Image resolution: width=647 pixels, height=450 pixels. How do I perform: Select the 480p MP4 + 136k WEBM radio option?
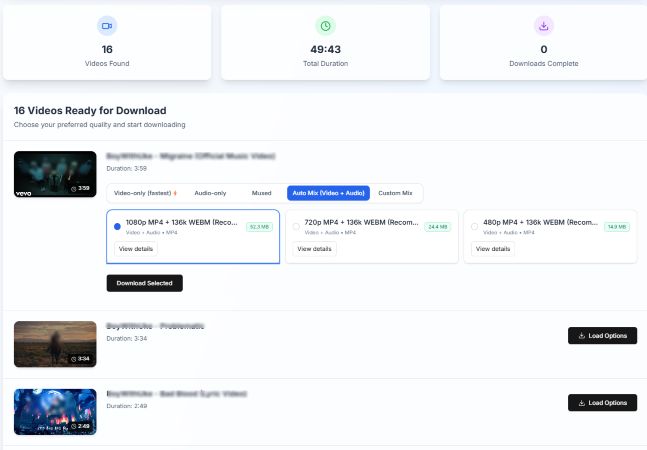coord(476,226)
